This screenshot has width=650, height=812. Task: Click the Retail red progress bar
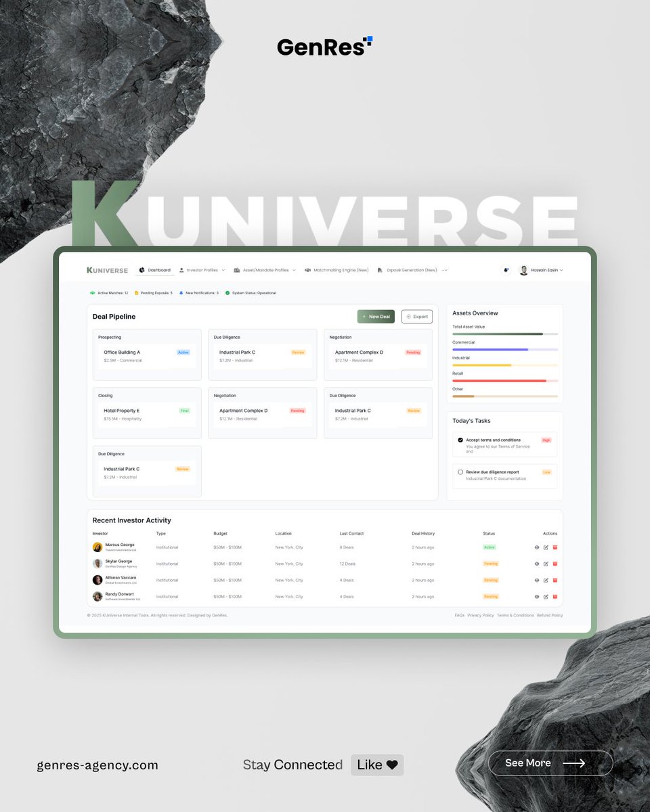pyautogui.click(x=505, y=380)
